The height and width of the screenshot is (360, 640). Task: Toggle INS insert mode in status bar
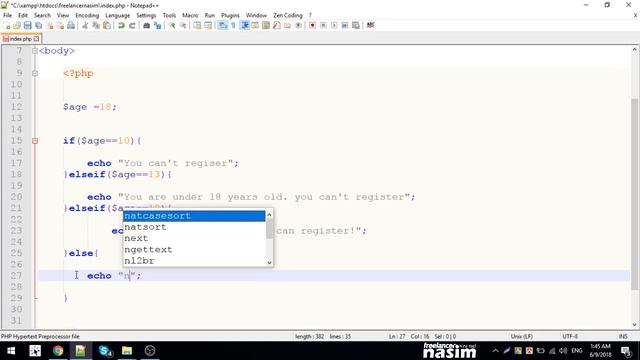623,336
